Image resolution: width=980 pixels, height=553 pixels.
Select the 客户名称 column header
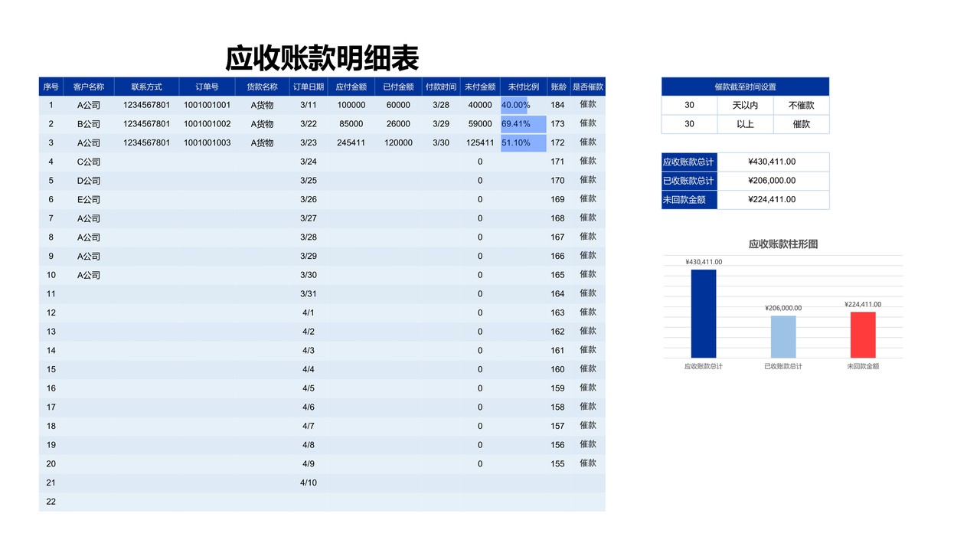[x=87, y=87]
